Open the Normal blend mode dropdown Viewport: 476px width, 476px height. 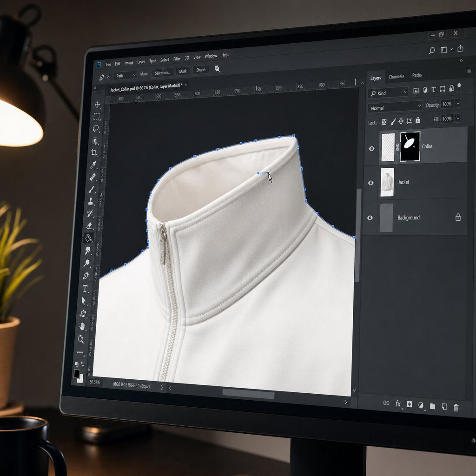pyautogui.click(x=395, y=107)
